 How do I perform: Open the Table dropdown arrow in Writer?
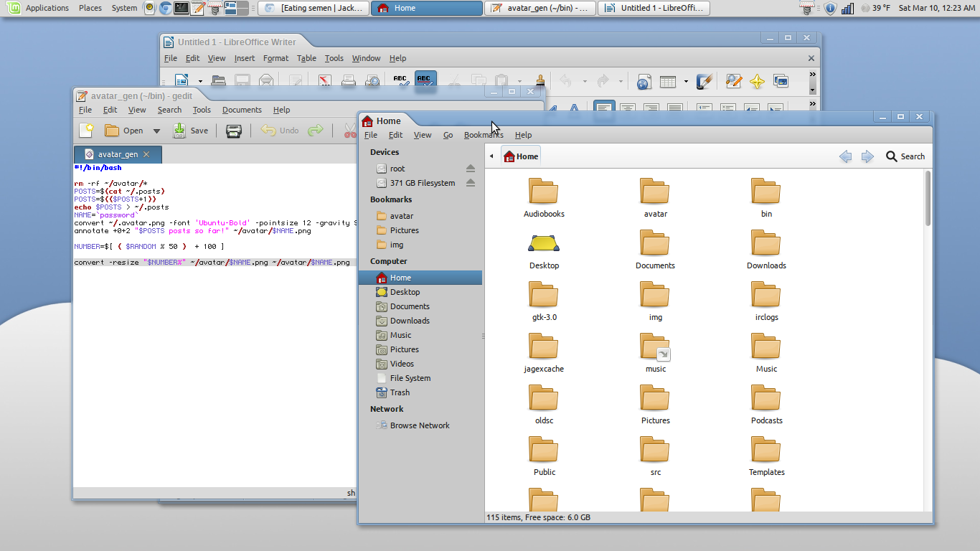click(686, 82)
